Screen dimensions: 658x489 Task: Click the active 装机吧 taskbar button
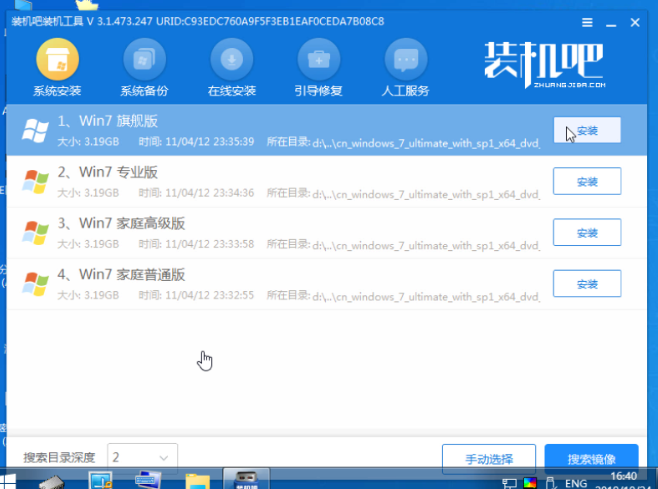[246, 479]
